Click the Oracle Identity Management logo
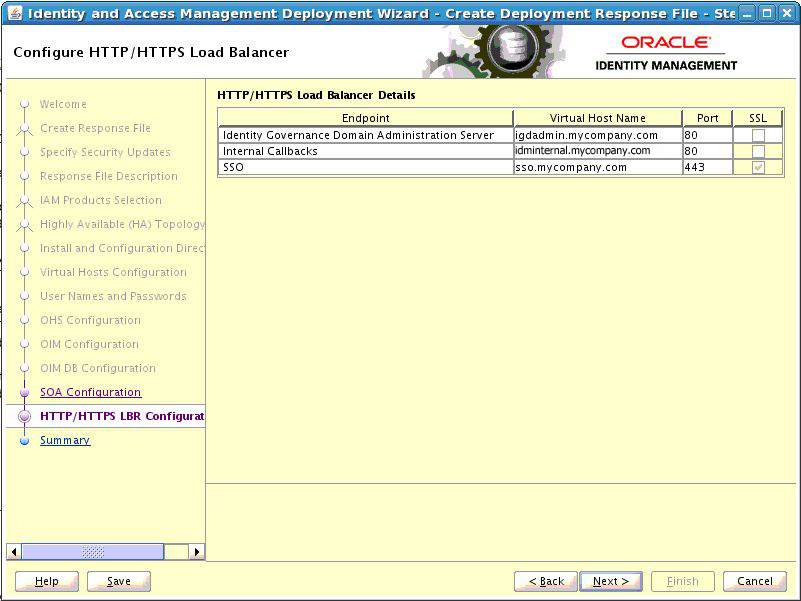 tap(666, 53)
